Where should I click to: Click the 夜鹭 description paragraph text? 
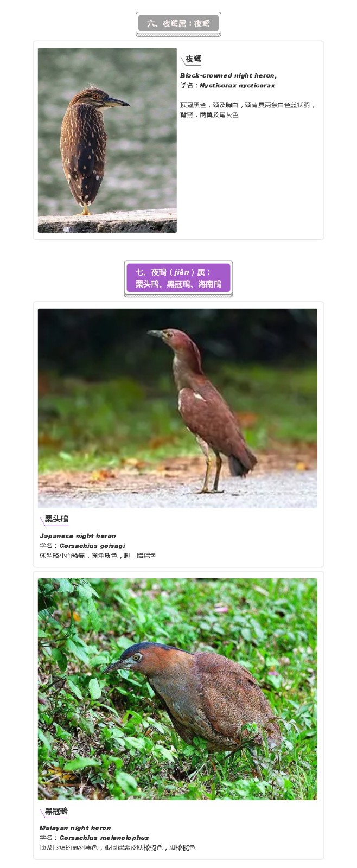click(248, 110)
